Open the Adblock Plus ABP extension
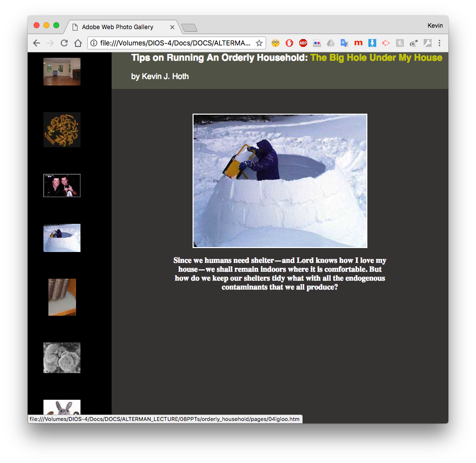This screenshot has height=463, width=476. click(303, 43)
